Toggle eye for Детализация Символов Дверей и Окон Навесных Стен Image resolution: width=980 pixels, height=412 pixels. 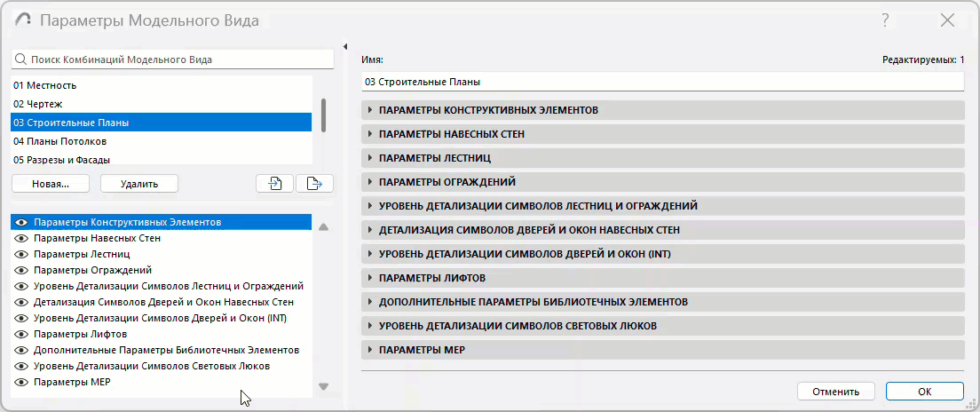click(x=22, y=302)
